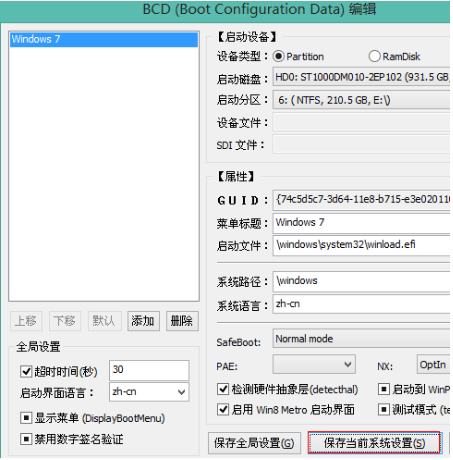Open the 启动分区 partition dropdown

point(362,100)
